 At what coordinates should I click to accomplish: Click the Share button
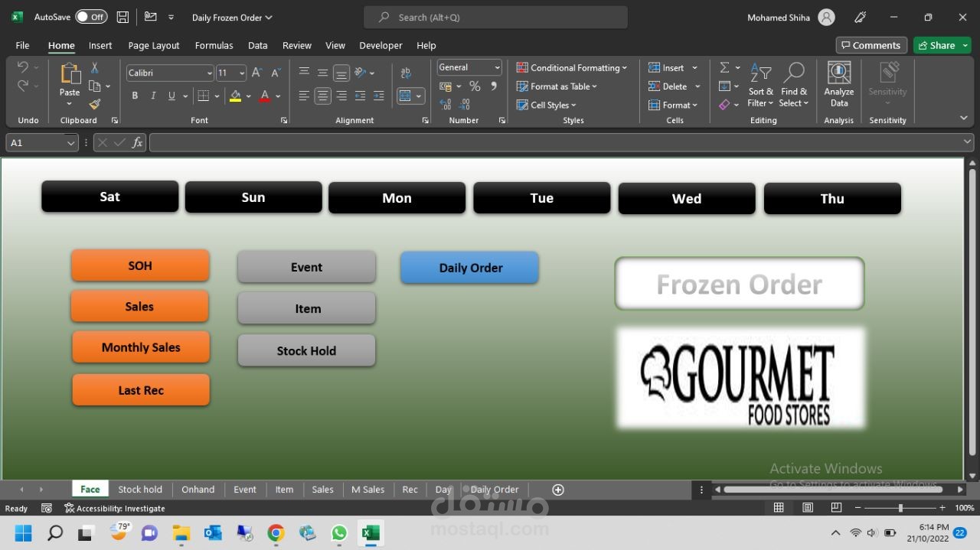(942, 45)
